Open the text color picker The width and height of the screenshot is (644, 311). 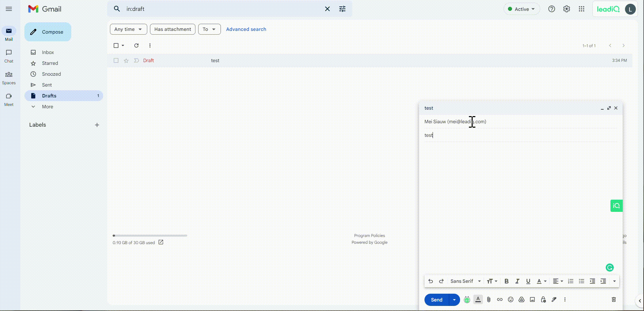[x=541, y=281]
